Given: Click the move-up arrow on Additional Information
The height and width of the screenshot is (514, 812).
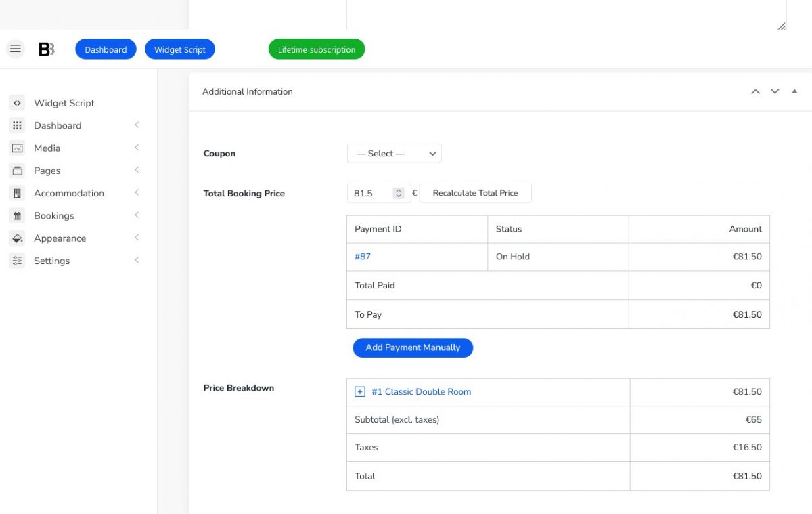Looking at the screenshot, I should coord(755,91).
